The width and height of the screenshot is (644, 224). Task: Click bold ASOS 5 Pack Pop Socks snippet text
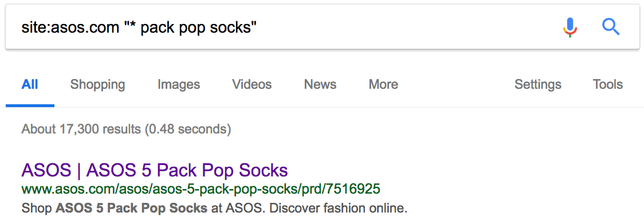tap(131, 208)
